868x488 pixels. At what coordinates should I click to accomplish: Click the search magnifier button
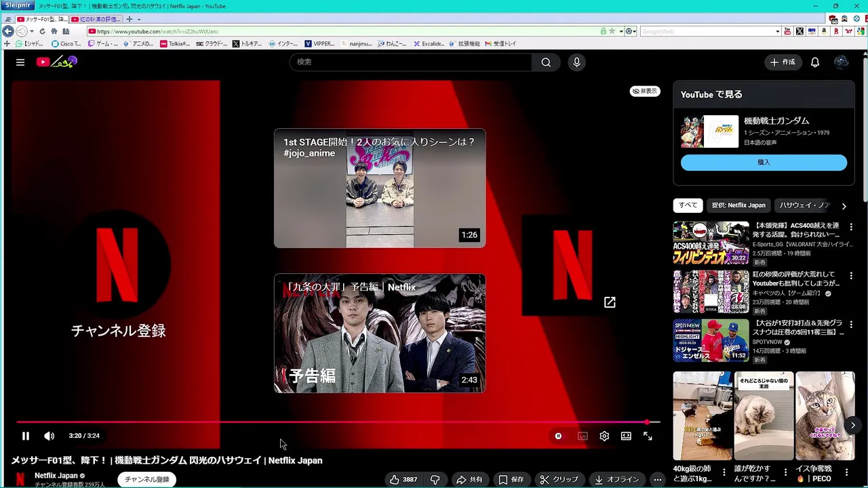546,62
